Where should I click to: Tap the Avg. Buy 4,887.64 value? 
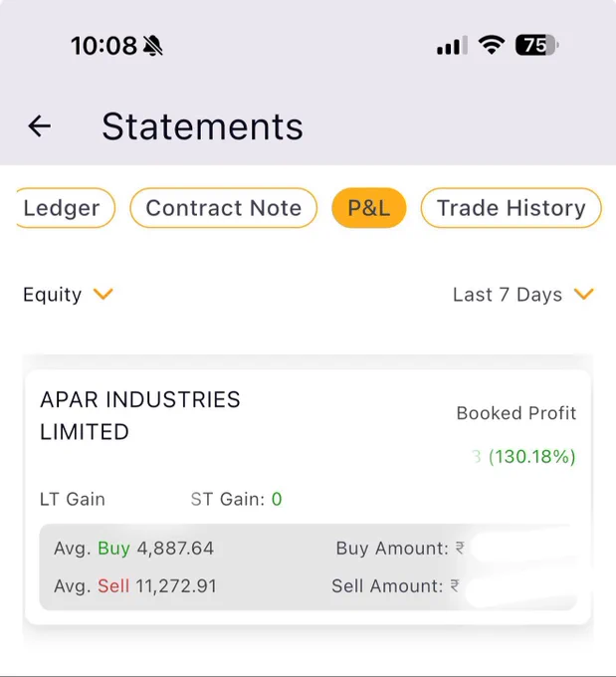[x=175, y=549]
